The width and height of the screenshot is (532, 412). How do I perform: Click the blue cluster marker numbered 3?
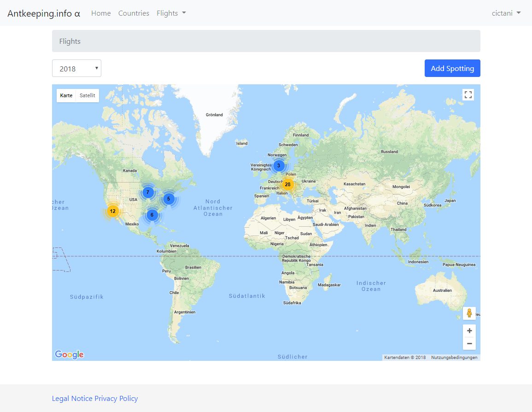click(x=278, y=165)
